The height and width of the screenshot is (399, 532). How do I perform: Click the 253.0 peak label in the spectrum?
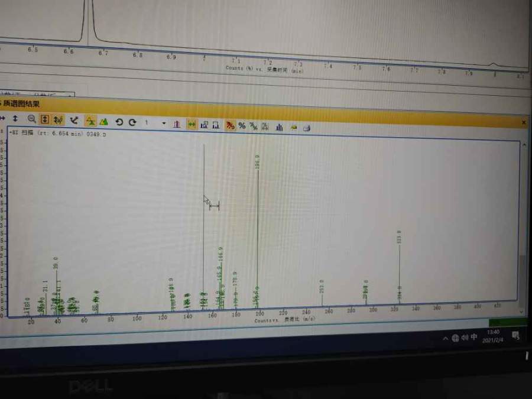tap(322, 286)
